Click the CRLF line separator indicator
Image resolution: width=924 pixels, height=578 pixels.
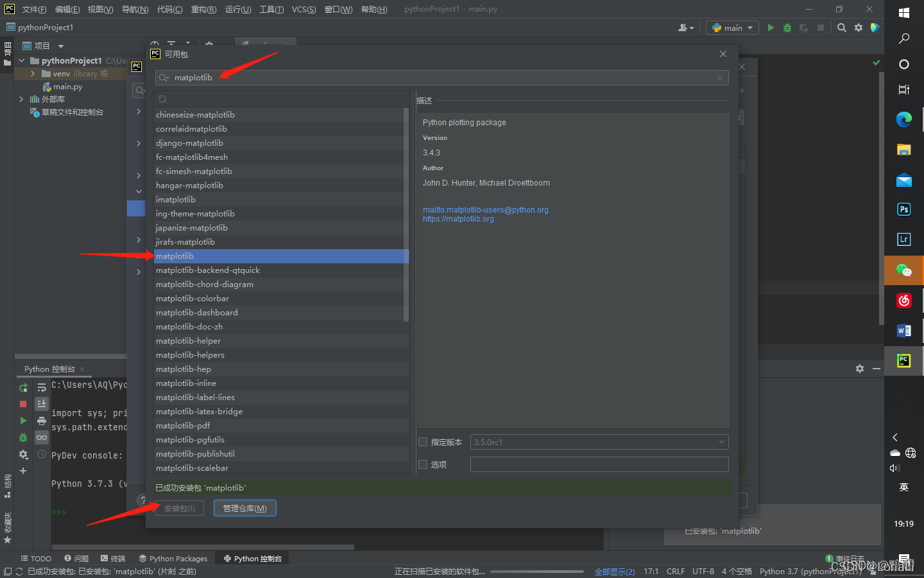676,572
